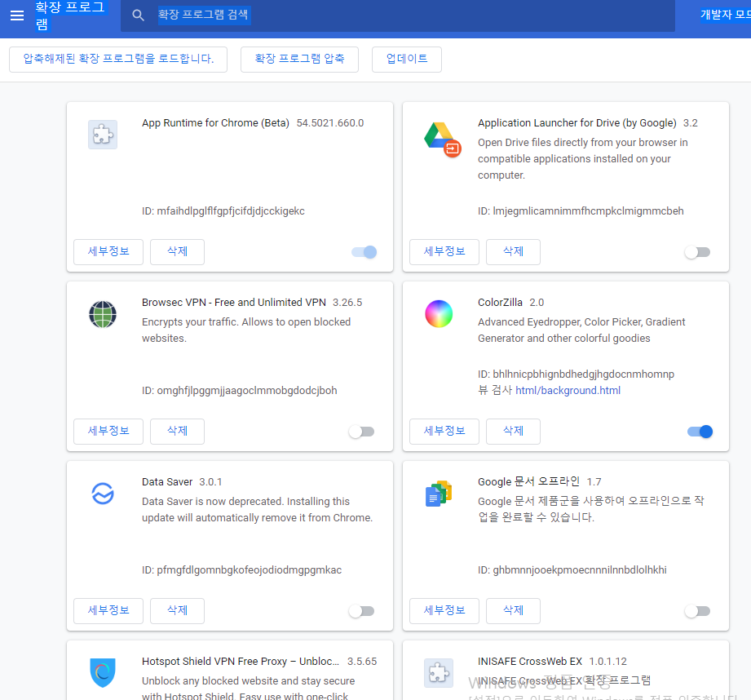Open ColorZilla html/background.html view link

[x=568, y=391]
